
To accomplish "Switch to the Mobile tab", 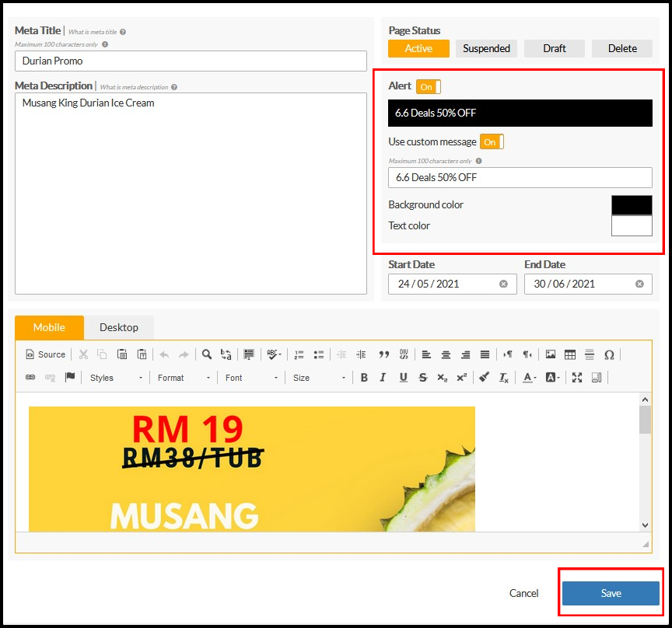I will point(49,327).
